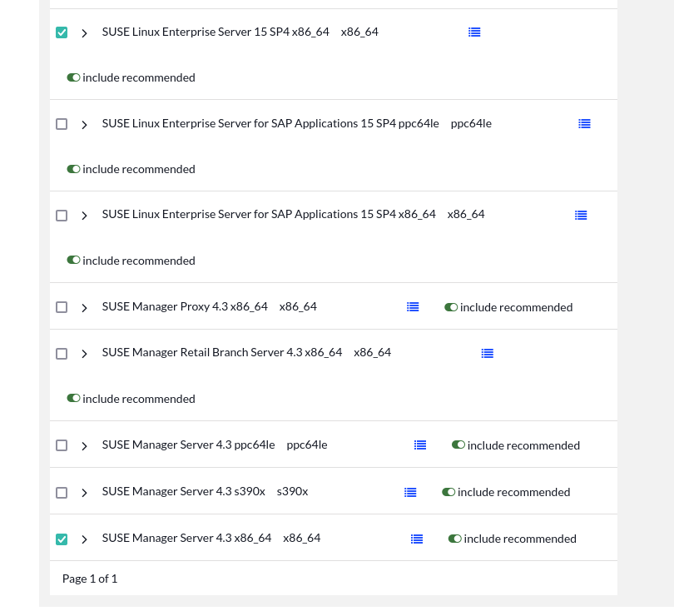Expand SAP Applications 15 SP4 x86_64 entry

(x=83, y=215)
